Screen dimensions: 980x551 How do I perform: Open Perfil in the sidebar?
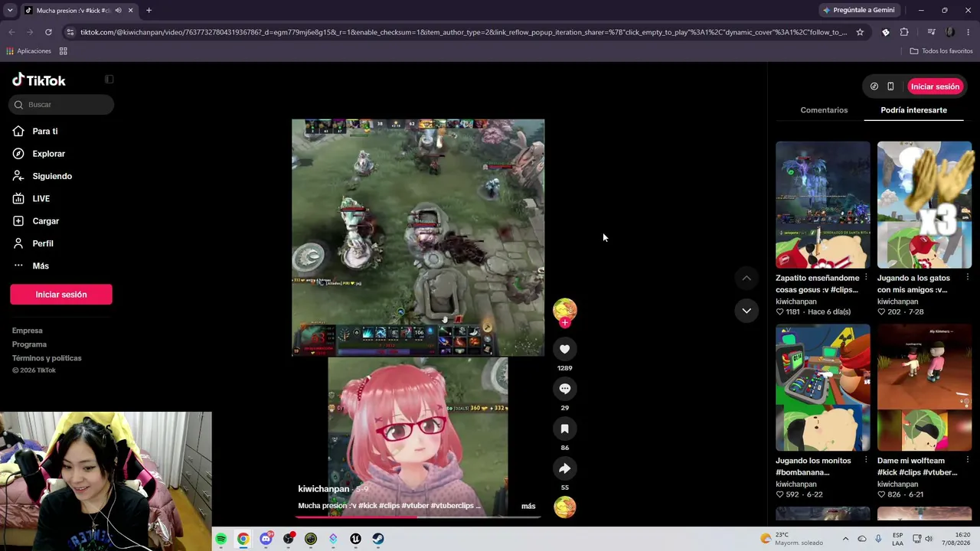pyautogui.click(x=32, y=243)
